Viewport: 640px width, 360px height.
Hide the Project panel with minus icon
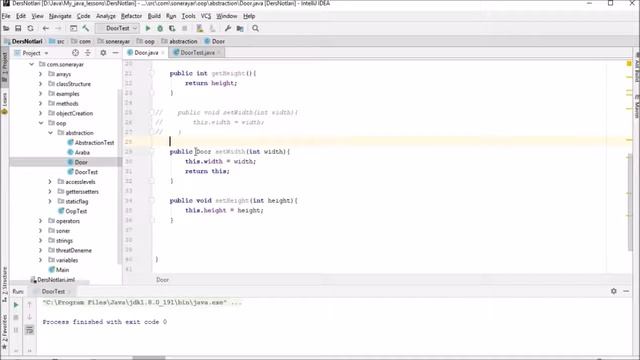click(x=116, y=53)
